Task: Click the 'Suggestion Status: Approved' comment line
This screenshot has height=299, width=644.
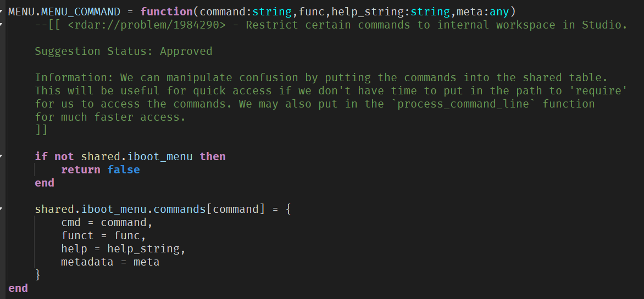Action: [123, 51]
